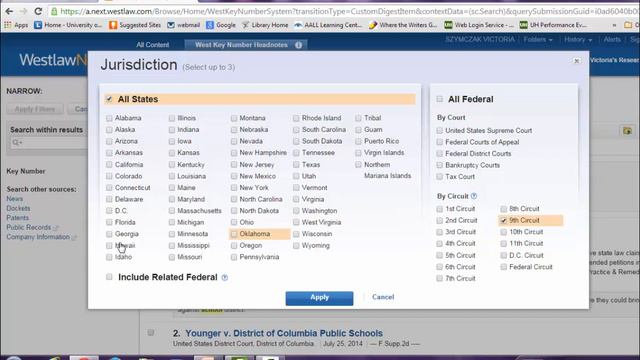Click the Apply button
Image resolution: width=640 pixels, height=360 pixels.
click(x=319, y=298)
